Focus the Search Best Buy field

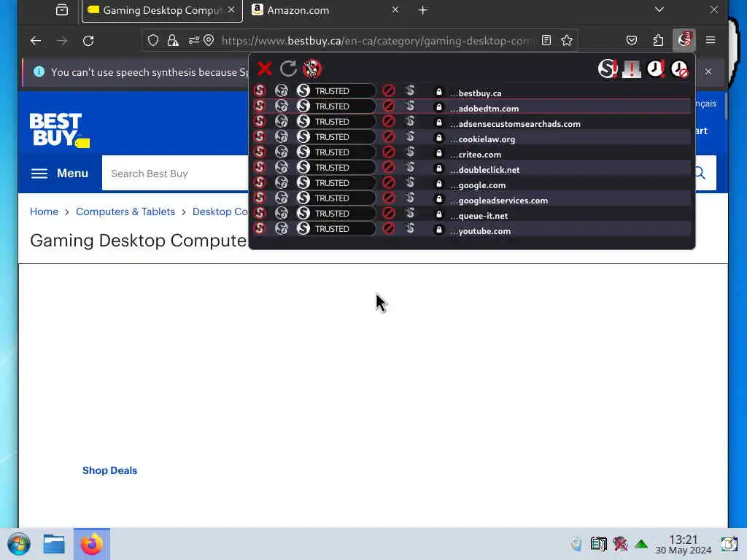pos(175,174)
